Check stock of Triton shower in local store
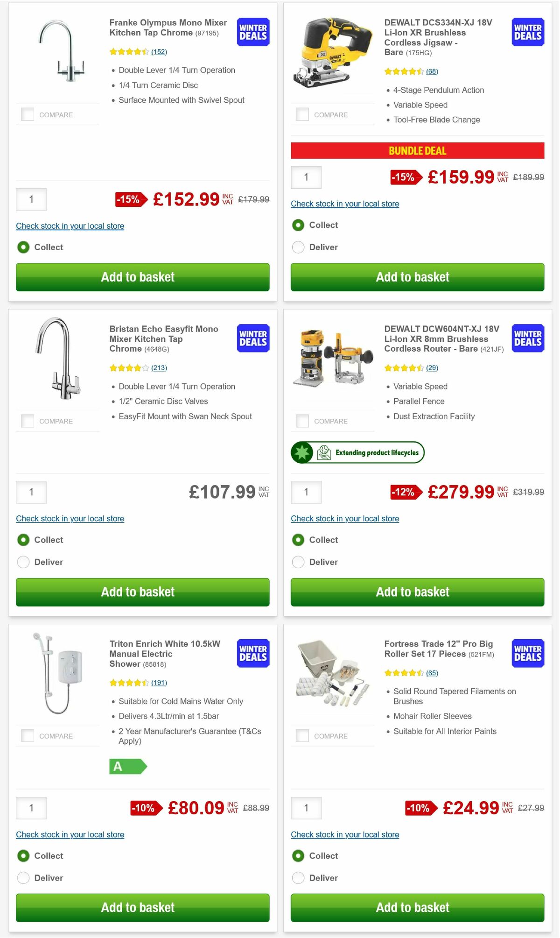Image resolution: width=560 pixels, height=938 pixels. click(x=70, y=834)
